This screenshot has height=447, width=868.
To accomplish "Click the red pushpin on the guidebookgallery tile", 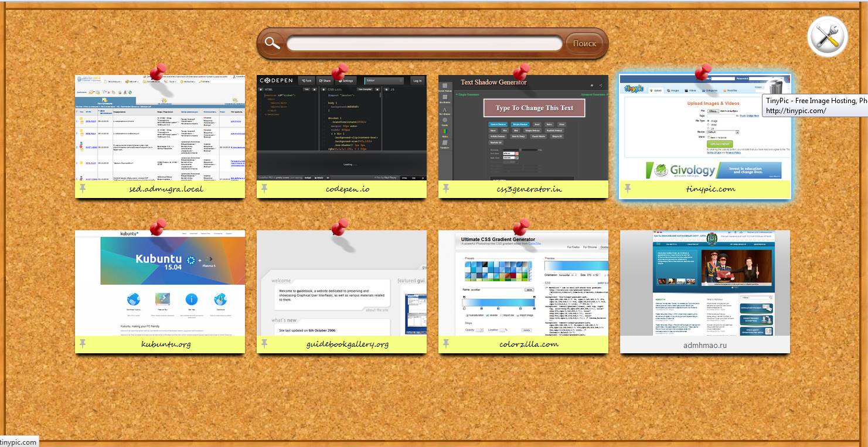I will pos(339,227).
